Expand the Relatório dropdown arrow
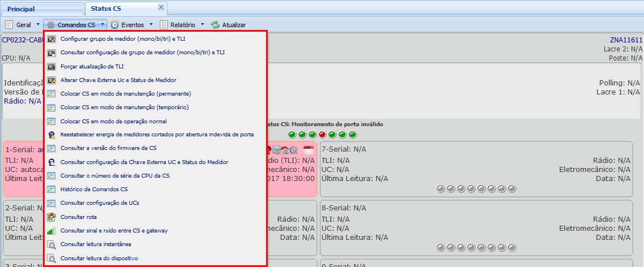644x267 pixels. [x=202, y=25]
